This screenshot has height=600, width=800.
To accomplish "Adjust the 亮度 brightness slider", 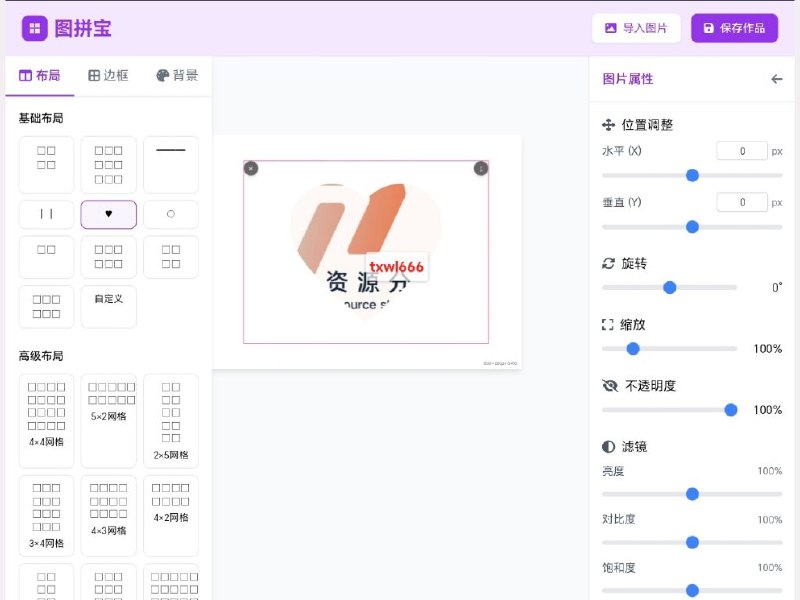I will point(692,494).
